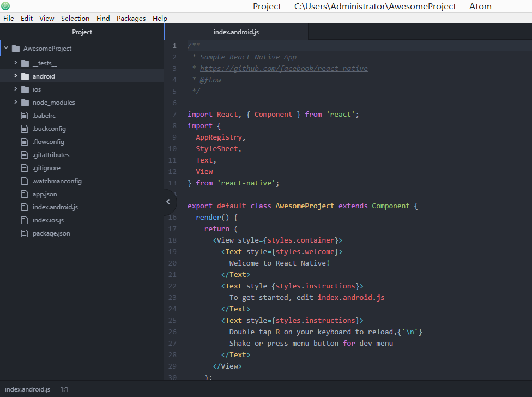The height and width of the screenshot is (397, 532).
Task: Click the .watchmanconfig file icon
Action: pos(25,181)
